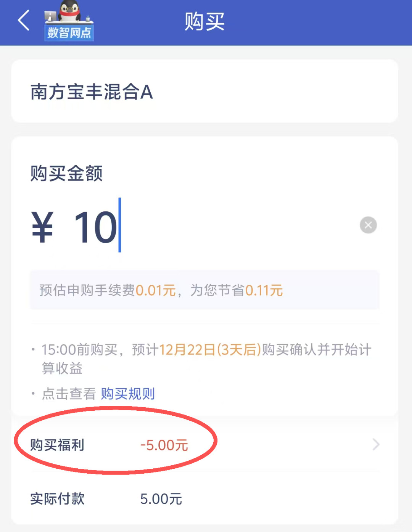
Task: Open the 购买规则 link
Action: 128,394
